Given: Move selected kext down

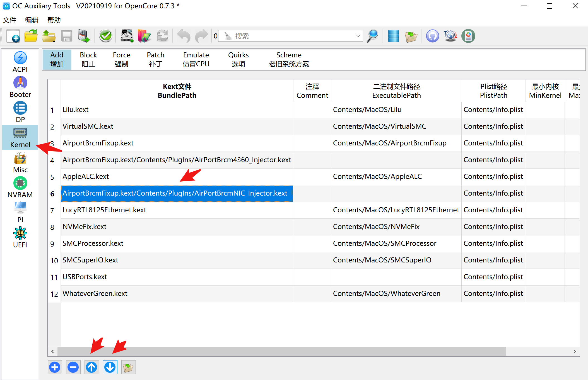Looking at the screenshot, I should [x=110, y=367].
